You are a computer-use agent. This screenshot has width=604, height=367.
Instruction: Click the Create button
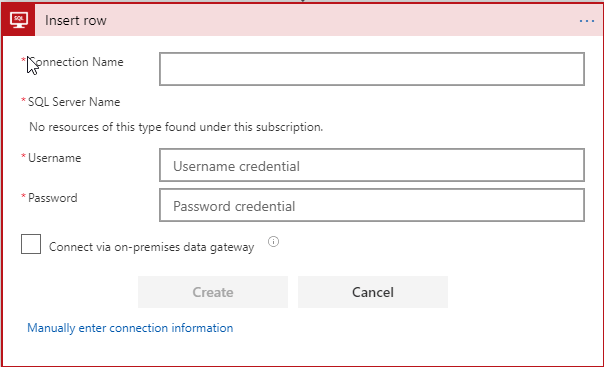213,292
